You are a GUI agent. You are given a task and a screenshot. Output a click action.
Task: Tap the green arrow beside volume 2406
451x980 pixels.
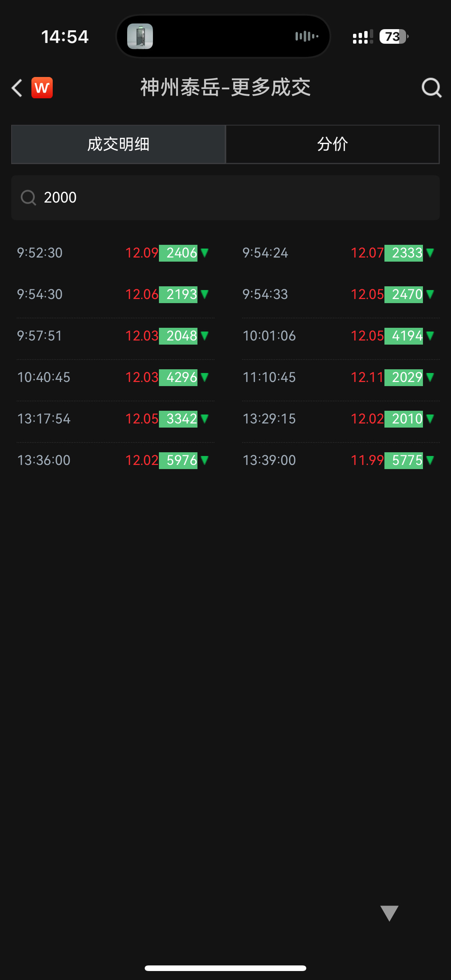(x=205, y=253)
